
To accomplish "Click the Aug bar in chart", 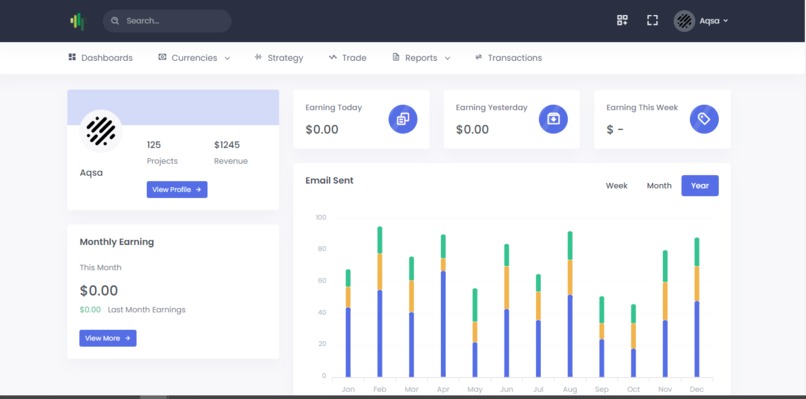I will (x=570, y=304).
